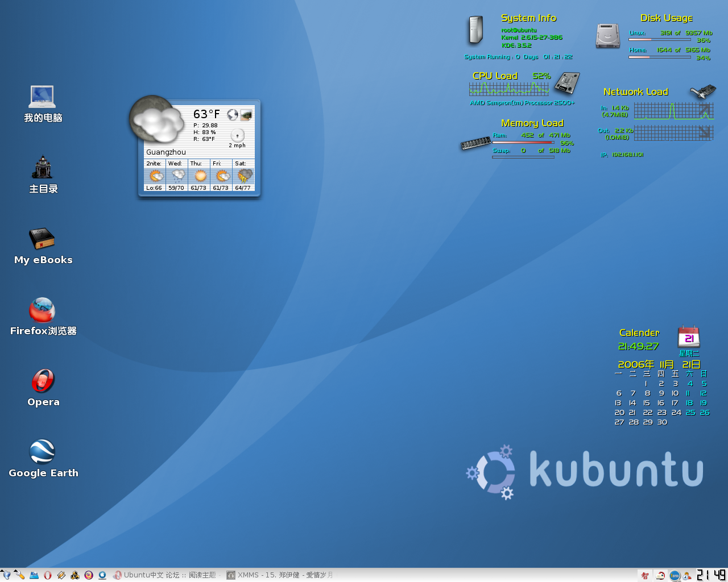Switch to the XMMS taskbar window

coord(280,575)
